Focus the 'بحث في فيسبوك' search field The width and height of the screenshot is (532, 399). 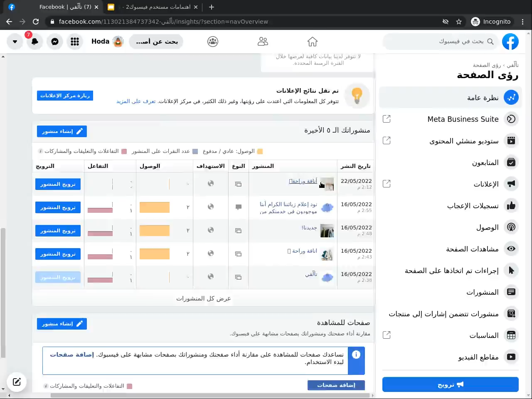click(441, 42)
